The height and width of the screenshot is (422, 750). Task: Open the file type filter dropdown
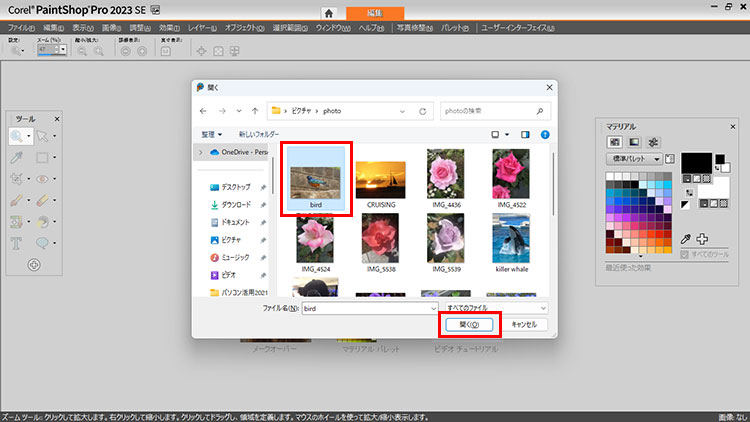coord(497,309)
